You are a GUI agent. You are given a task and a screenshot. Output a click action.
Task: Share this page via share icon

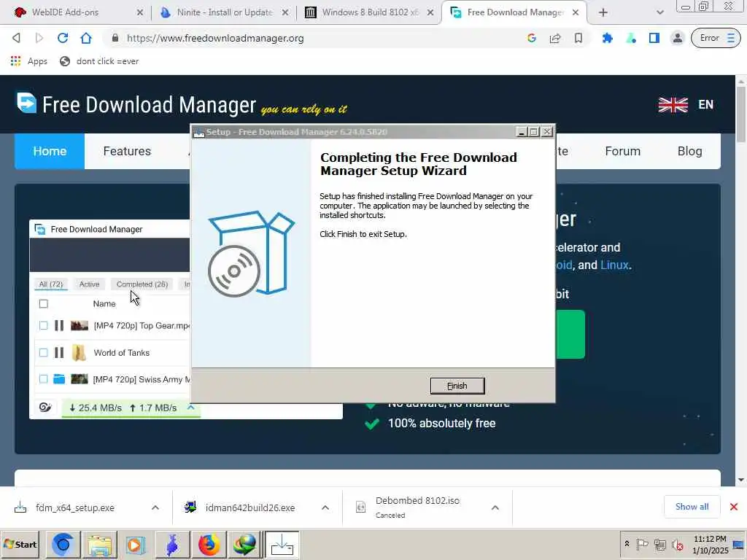555,38
